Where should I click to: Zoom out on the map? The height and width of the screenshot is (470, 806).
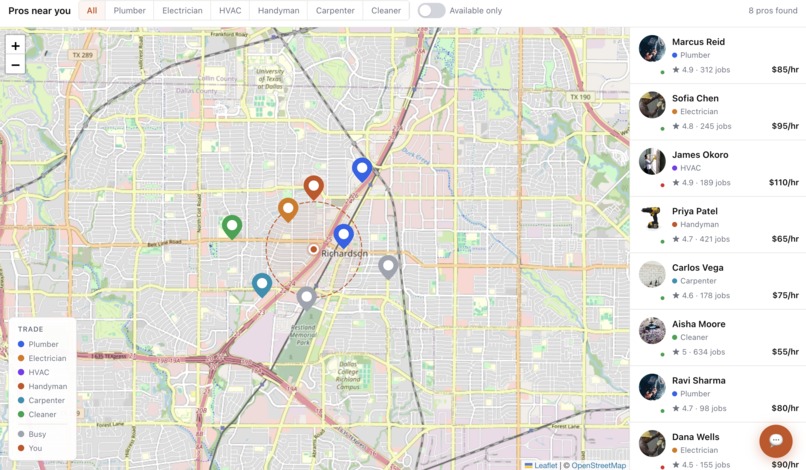pyautogui.click(x=15, y=65)
